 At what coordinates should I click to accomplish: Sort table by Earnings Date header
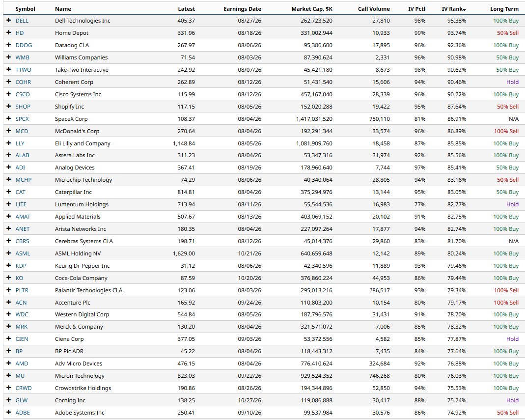pos(243,9)
